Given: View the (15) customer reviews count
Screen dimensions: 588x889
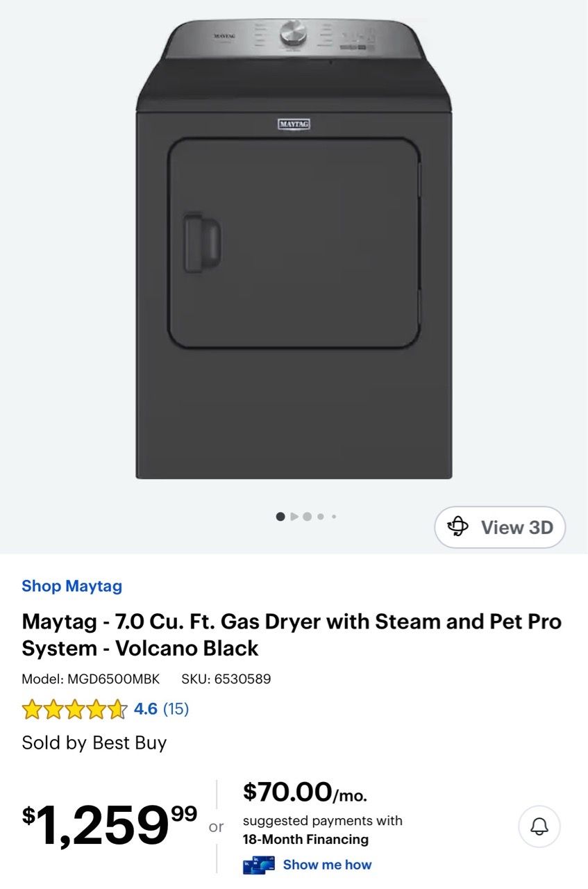Looking at the screenshot, I should pyautogui.click(x=176, y=709).
